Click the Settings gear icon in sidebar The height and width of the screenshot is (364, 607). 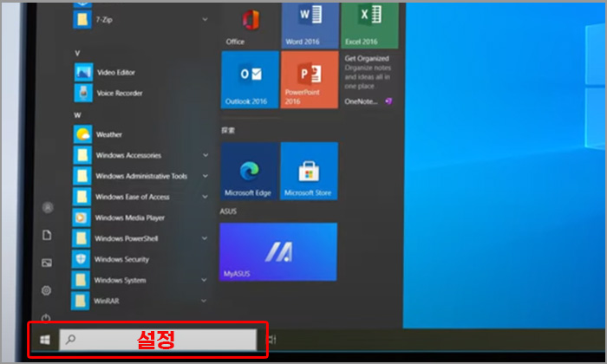(47, 290)
